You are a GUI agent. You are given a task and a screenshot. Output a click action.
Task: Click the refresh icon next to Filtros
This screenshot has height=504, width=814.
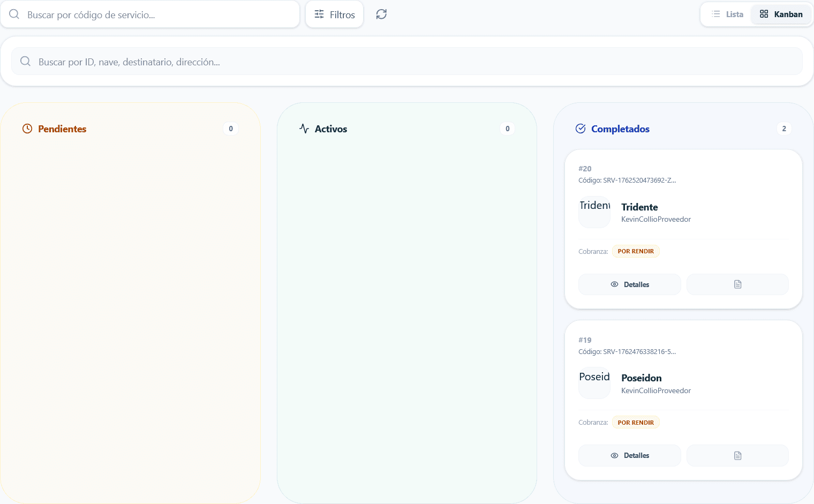tap(381, 14)
